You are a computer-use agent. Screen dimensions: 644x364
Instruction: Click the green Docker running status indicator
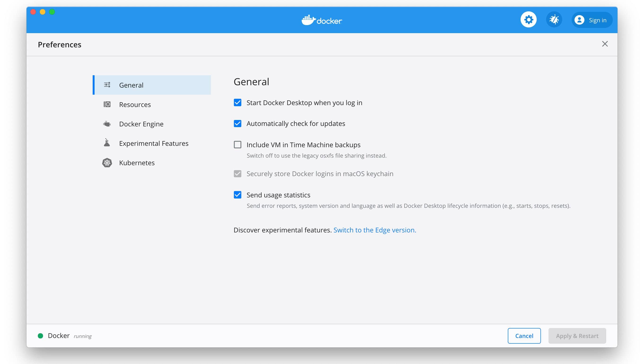click(40, 336)
